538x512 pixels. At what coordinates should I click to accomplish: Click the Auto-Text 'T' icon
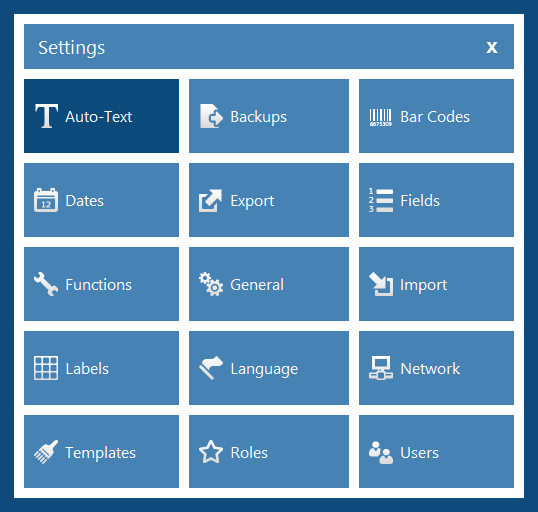point(46,116)
